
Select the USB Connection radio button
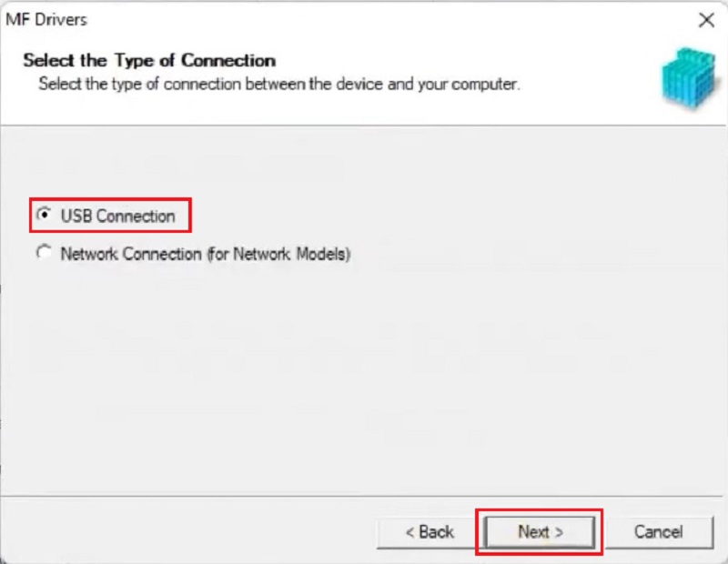[x=44, y=215]
